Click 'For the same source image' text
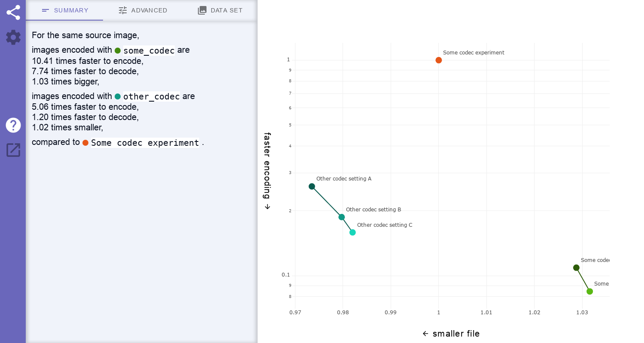Image resolution: width=644 pixels, height=343 pixels. [85, 35]
